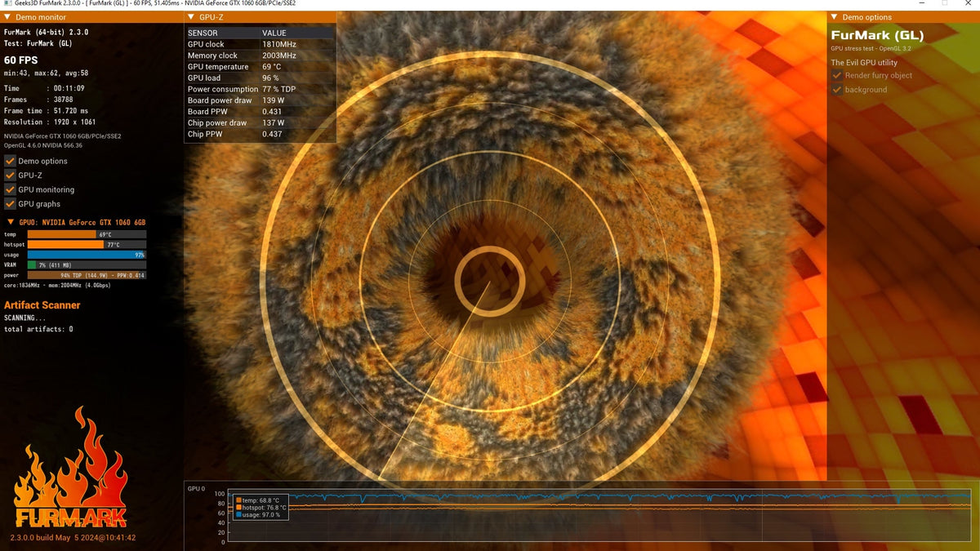This screenshot has width=980, height=551.
Task: Click the green VRAM bar 7% (411 MB)
Action: click(87, 264)
